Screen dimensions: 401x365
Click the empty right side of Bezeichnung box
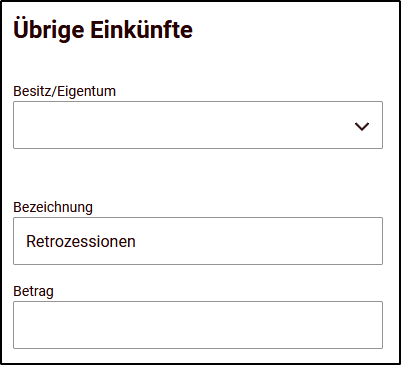300,241
